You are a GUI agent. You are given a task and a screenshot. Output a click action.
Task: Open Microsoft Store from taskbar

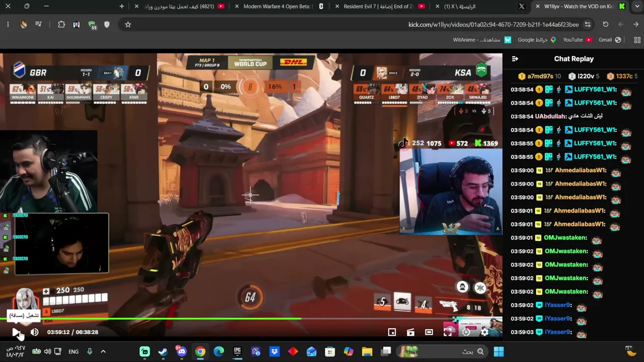pyautogui.click(x=330, y=351)
